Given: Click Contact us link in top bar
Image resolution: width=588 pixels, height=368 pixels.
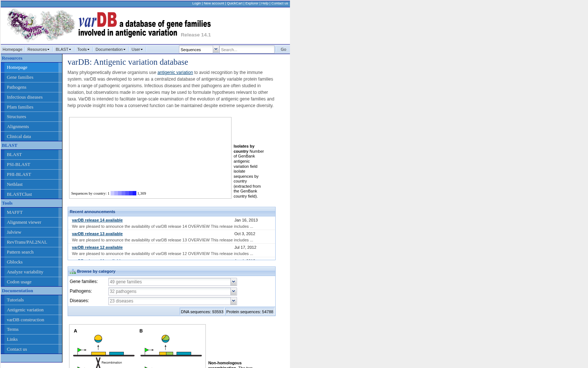Looking at the screenshot, I should pyautogui.click(x=280, y=3).
